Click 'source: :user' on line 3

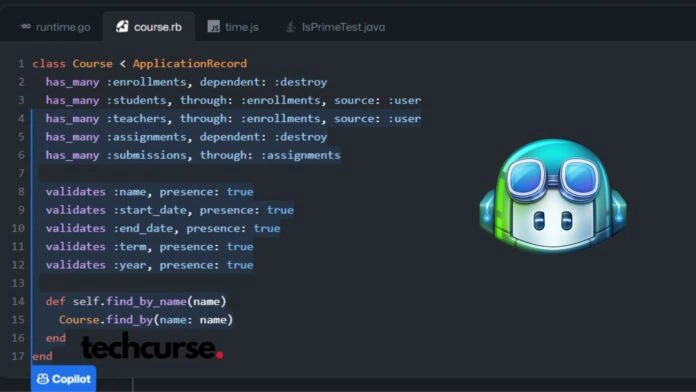click(x=377, y=100)
